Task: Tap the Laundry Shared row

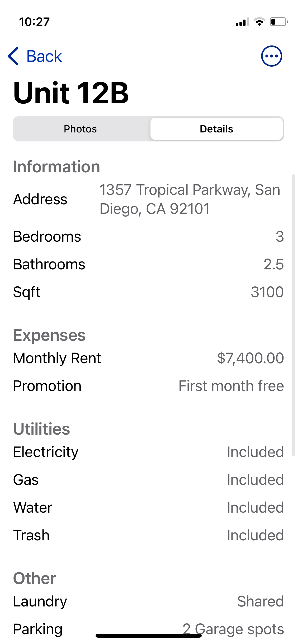Action: tap(148, 601)
